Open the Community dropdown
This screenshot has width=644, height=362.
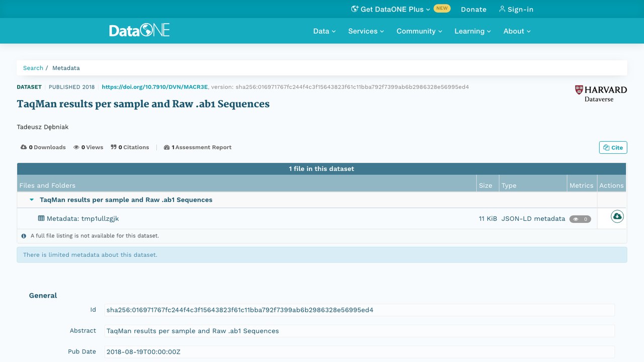point(420,31)
